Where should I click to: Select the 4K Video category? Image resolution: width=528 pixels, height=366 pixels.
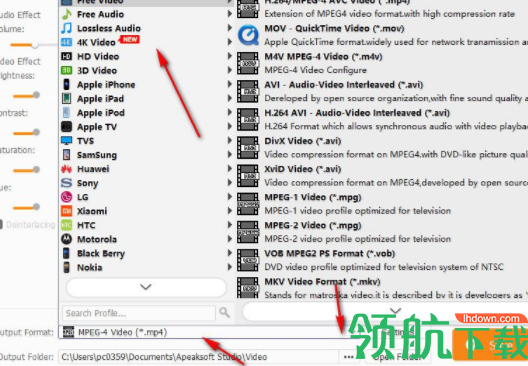[146, 42]
